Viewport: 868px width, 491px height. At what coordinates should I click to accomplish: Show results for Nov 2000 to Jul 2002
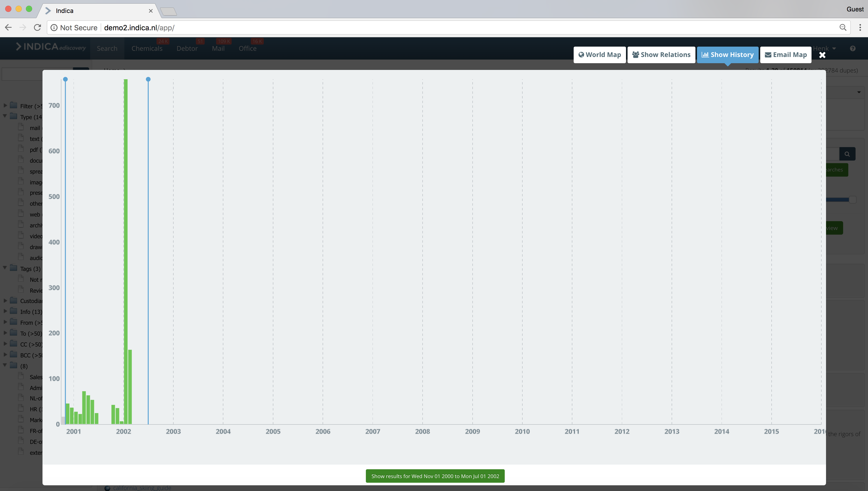pos(435,476)
